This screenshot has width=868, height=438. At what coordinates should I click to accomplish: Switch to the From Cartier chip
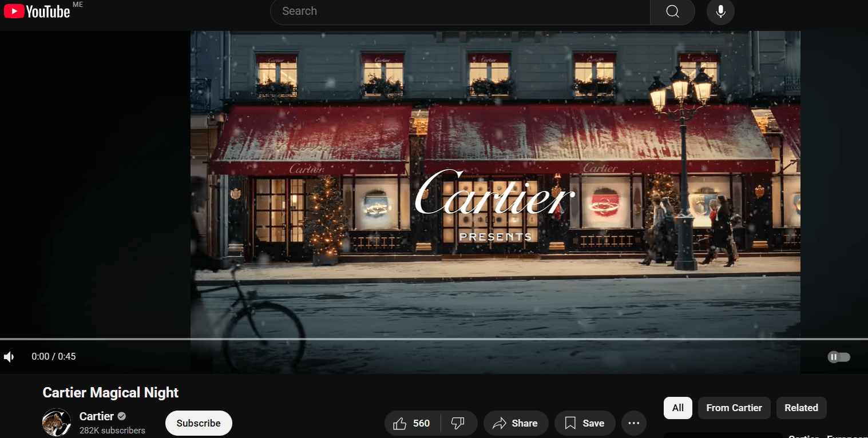[x=734, y=408]
